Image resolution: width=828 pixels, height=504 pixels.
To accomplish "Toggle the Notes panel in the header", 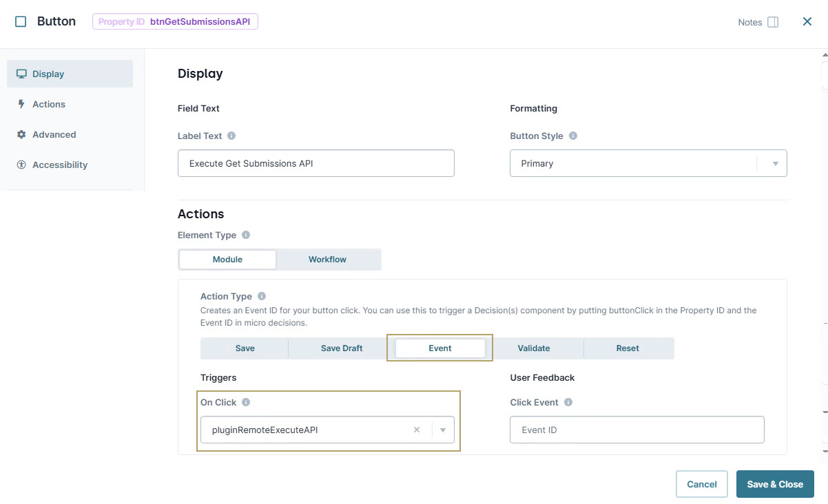I will [x=773, y=22].
